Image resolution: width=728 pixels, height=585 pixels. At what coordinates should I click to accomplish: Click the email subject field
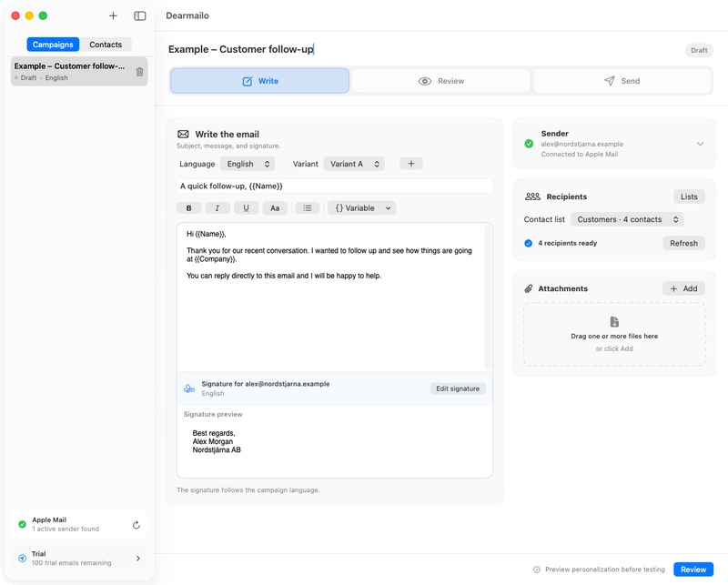(334, 186)
